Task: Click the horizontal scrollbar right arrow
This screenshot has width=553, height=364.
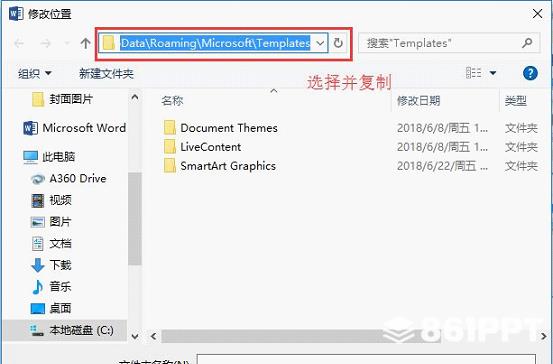Action: coord(543,336)
